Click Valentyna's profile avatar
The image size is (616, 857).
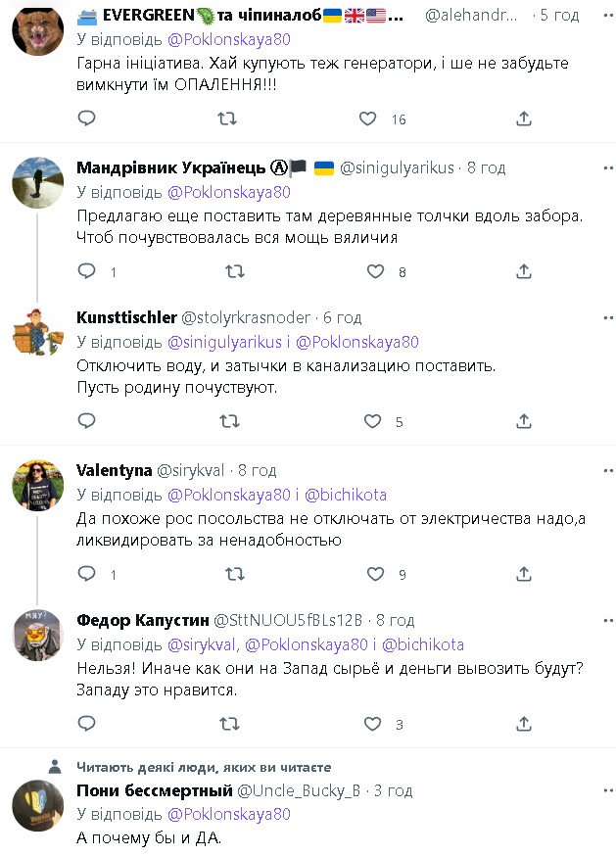(x=38, y=485)
